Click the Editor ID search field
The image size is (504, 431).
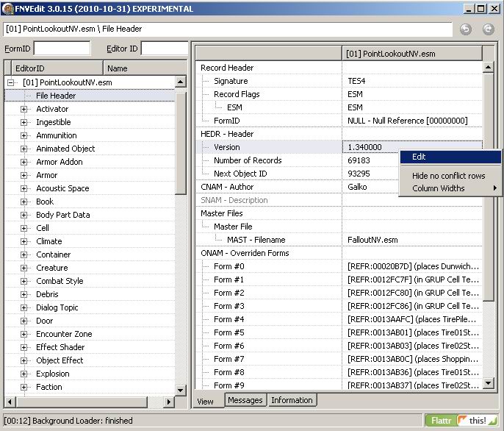click(x=165, y=49)
